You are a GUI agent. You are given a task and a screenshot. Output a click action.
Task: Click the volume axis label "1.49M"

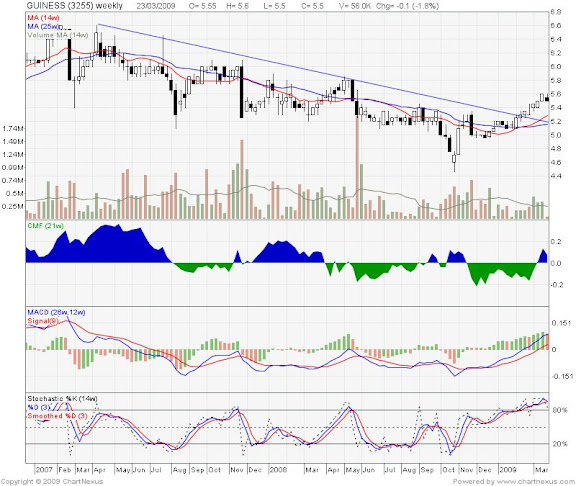tap(13, 141)
